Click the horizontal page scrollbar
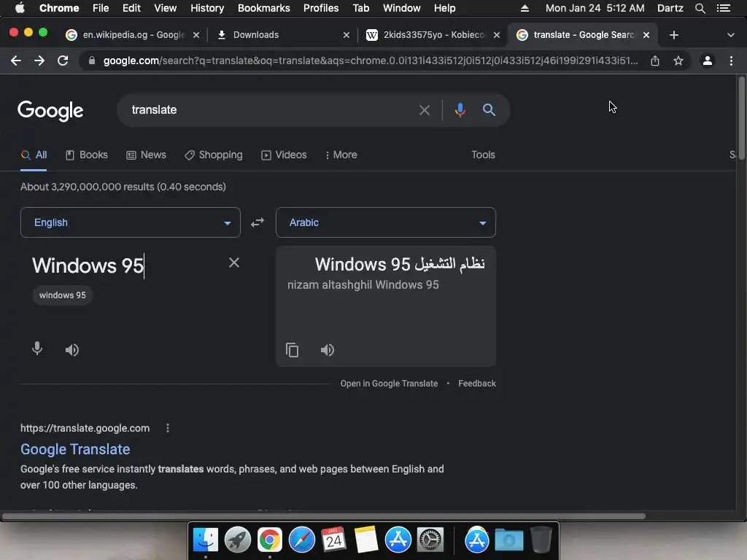The image size is (747, 560). pyautogui.click(x=324, y=516)
